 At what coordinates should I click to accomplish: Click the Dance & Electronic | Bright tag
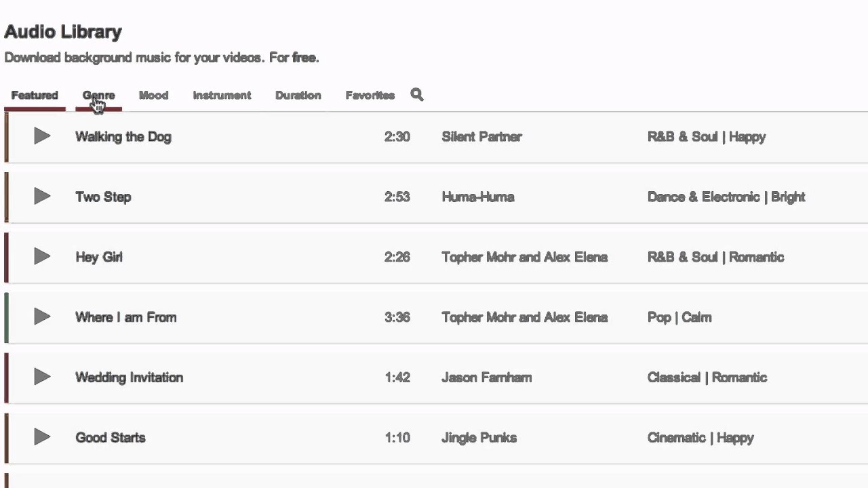[x=726, y=197]
